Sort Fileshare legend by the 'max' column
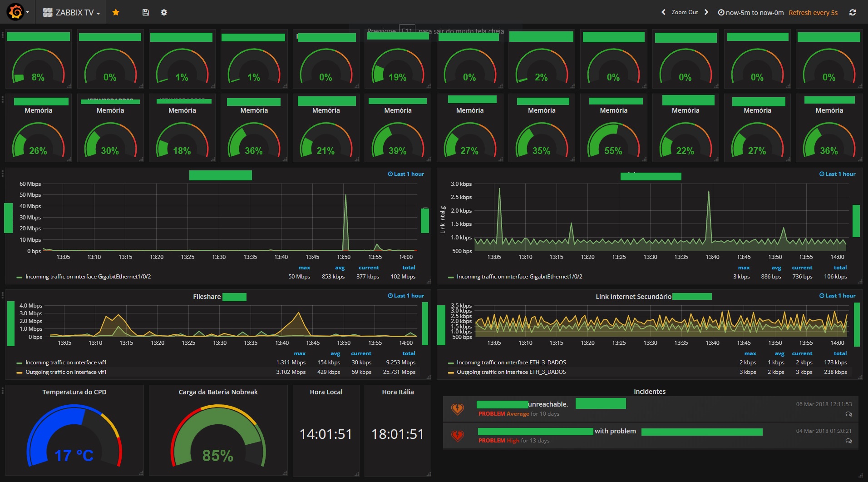 (x=300, y=353)
